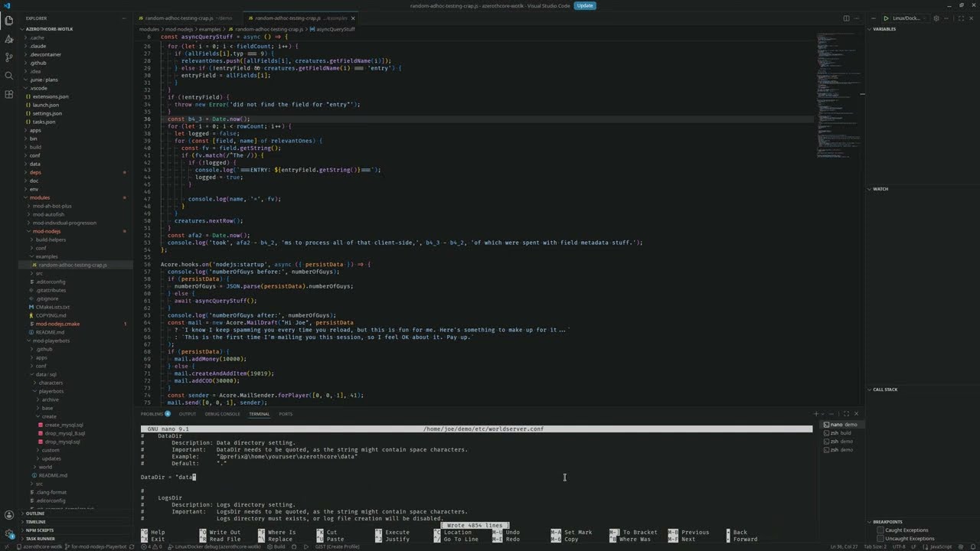The height and width of the screenshot is (551, 980).
Task: Open drop_mysql.sql in the Explorer
Action: pyautogui.click(x=62, y=442)
